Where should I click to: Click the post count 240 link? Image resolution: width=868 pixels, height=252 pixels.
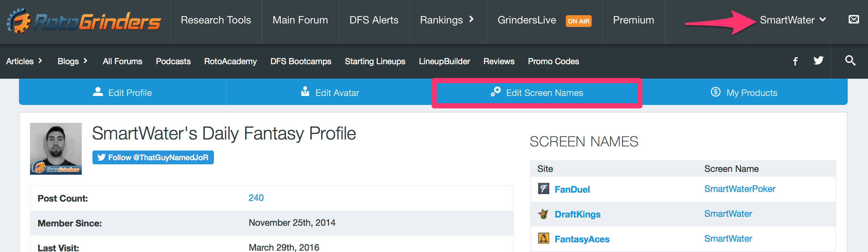256,198
